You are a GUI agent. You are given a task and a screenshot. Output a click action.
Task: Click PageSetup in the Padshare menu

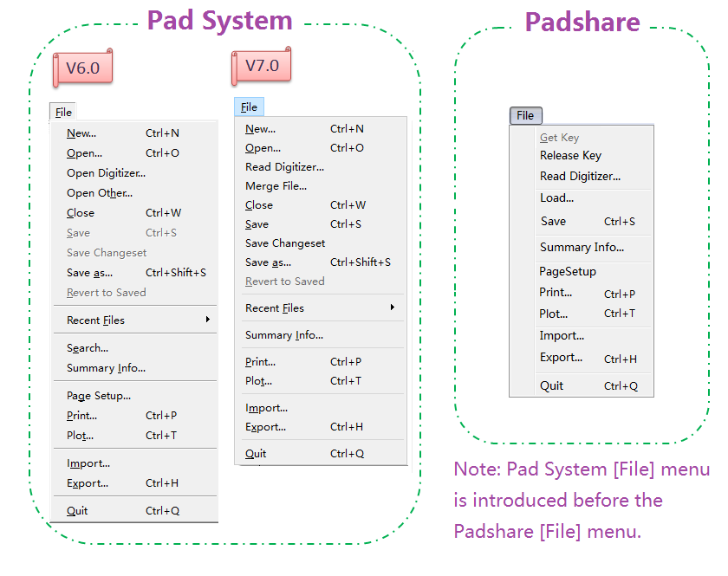[568, 272]
